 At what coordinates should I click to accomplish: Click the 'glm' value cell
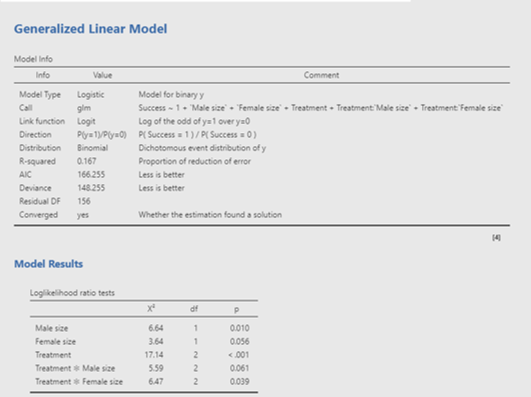(84, 108)
